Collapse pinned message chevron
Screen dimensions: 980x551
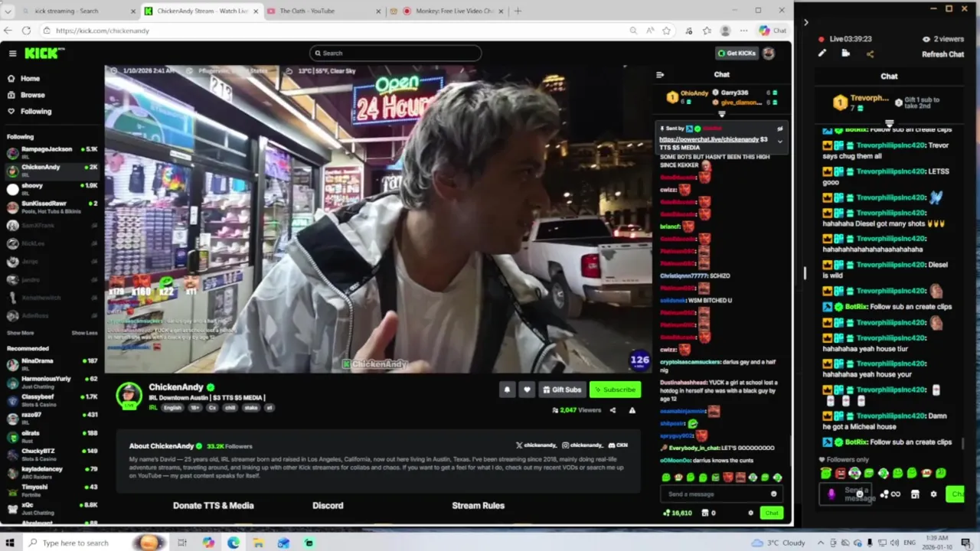tap(780, 141)
